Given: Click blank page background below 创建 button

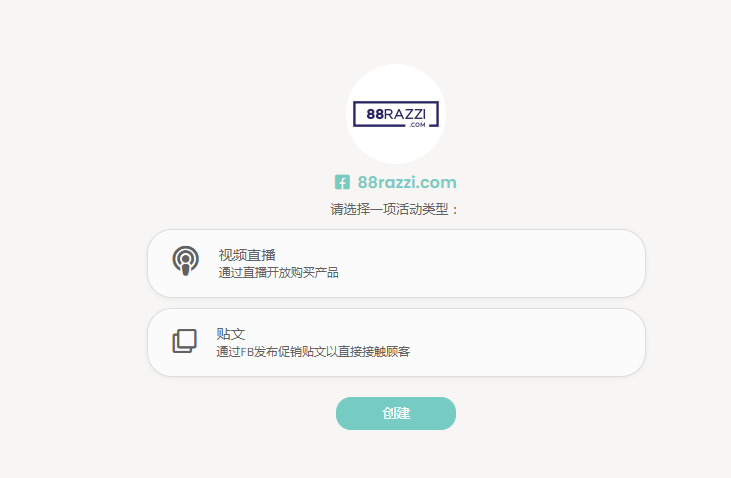Looking at the screenshot, I should [396, 455].
